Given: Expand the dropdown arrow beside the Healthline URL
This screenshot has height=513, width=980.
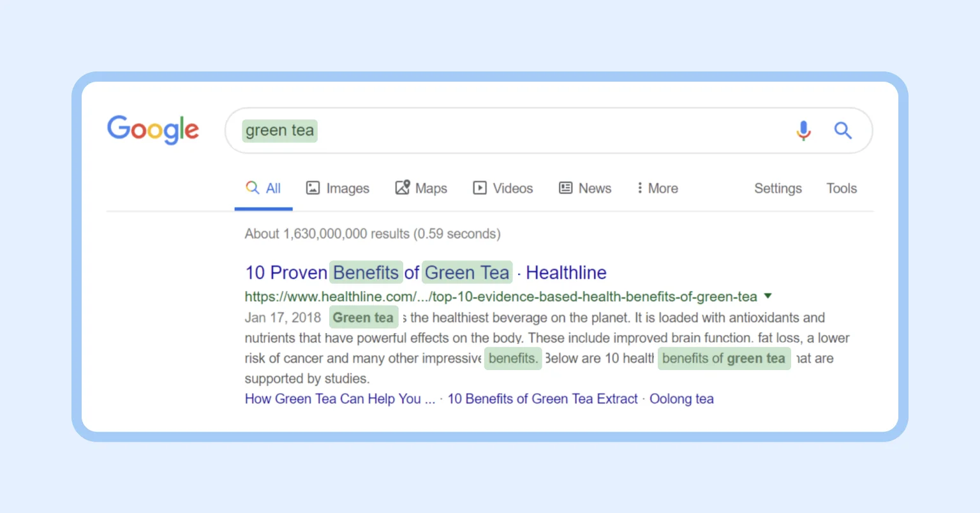Looking at the screenshot, I should [768, 296].
